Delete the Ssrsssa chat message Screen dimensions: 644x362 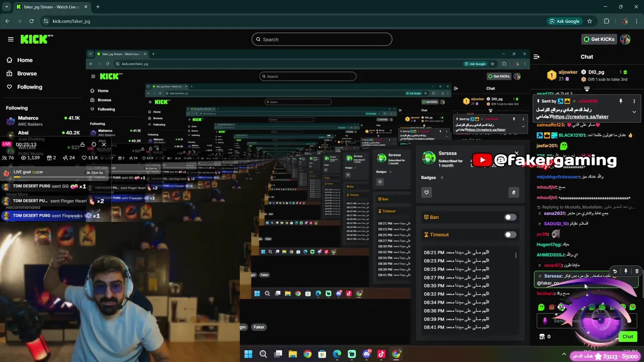click(x=636, y=271)
